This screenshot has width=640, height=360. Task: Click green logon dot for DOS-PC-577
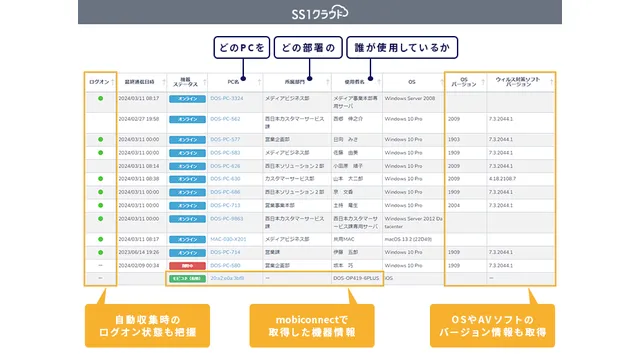click(100, 139)
